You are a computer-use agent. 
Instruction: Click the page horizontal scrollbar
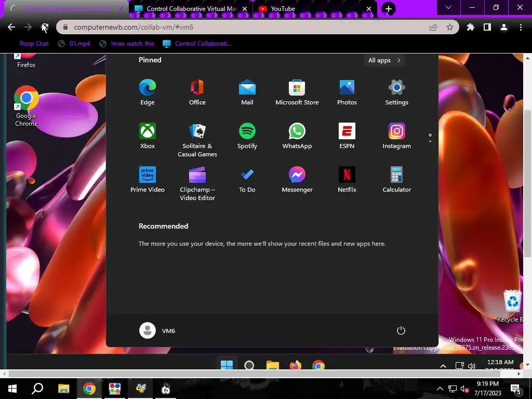(x=255, y=374)
